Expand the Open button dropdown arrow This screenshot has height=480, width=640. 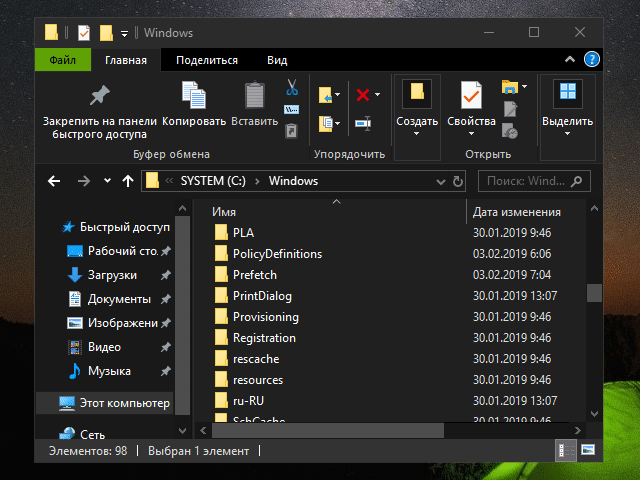pos(524,86)
